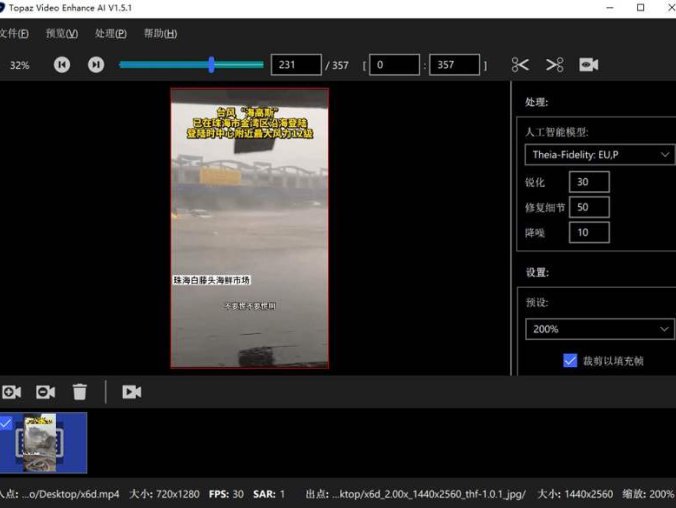Click the / 357 total frames text
Image resolution: width=676 pixels, height=508 pixels.
pyautogui.click(x=337, y=66)
